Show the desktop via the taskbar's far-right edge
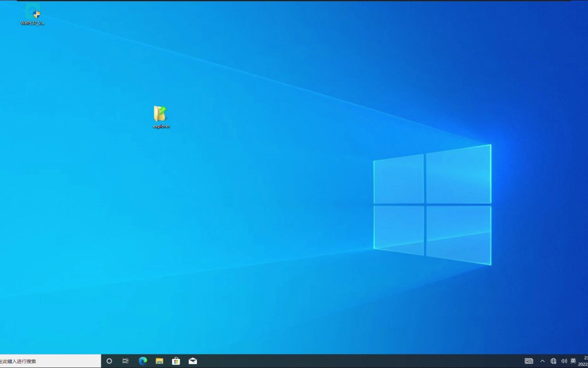The width and height of the screenshot is (588, 368). [x=587, y=361]
